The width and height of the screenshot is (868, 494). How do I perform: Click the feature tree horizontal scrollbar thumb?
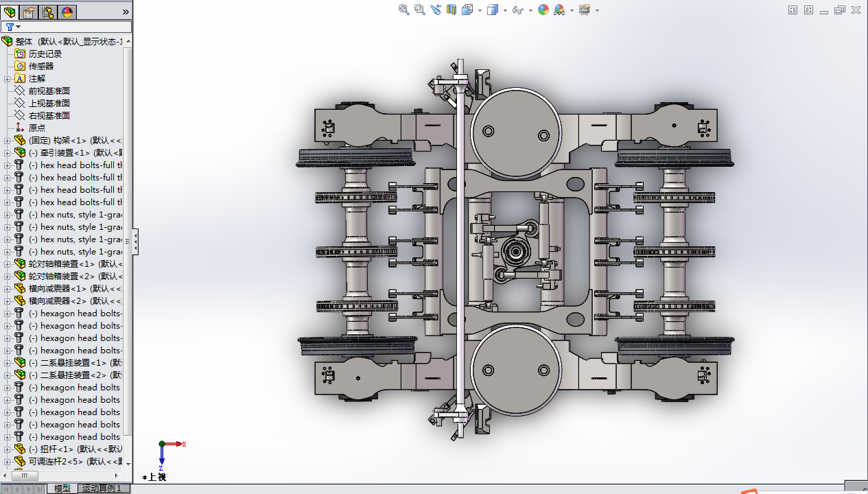(25, 475)
